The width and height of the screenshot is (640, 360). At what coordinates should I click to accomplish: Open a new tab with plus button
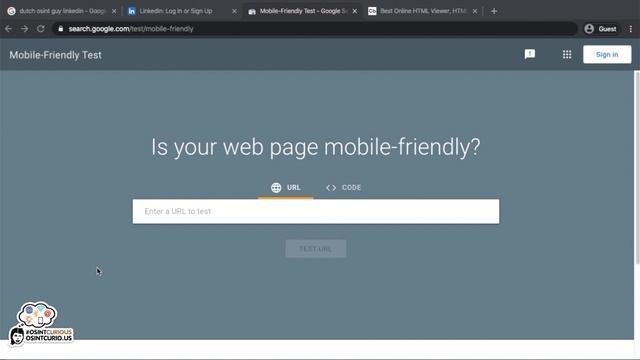(494, 11)
